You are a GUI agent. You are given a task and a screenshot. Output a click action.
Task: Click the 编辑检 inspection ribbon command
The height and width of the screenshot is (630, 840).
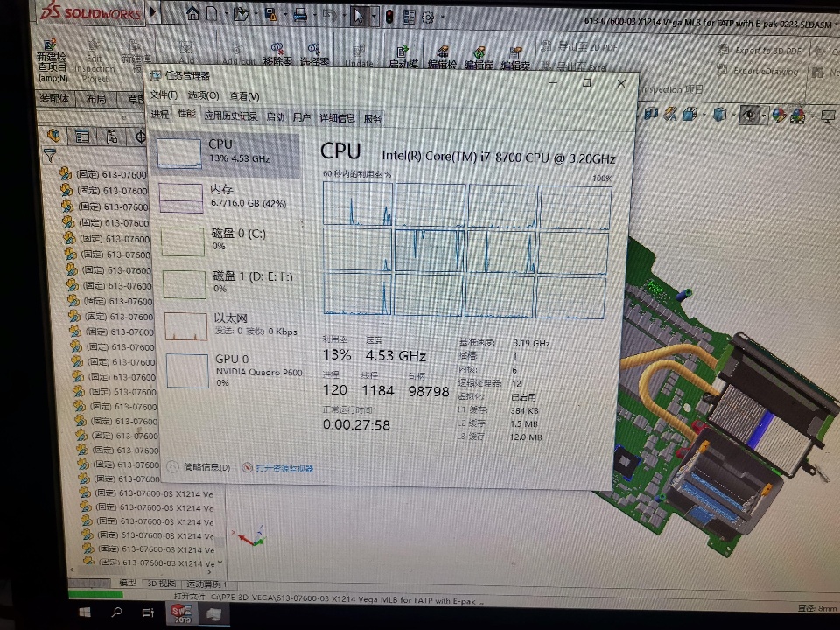point(442,58)
